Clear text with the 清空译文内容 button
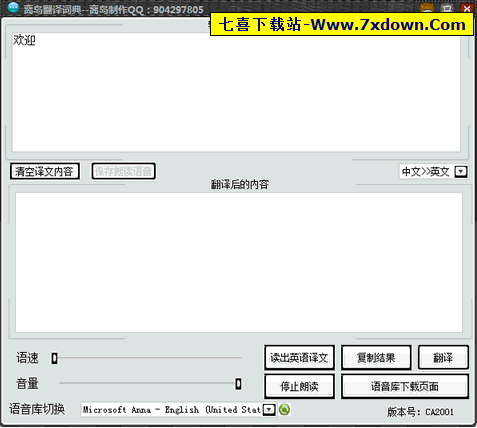This screenshot has width=477, height=428. [44, 172]
